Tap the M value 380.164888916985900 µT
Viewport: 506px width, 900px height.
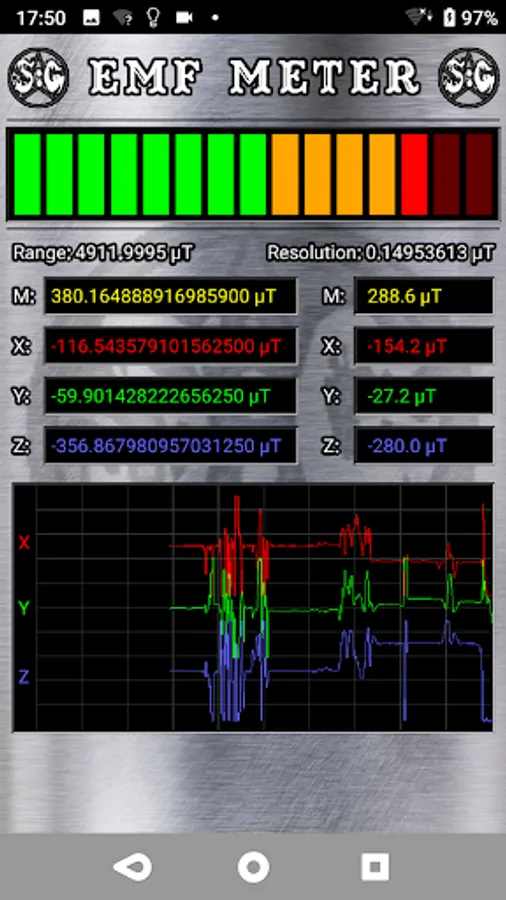170,296
